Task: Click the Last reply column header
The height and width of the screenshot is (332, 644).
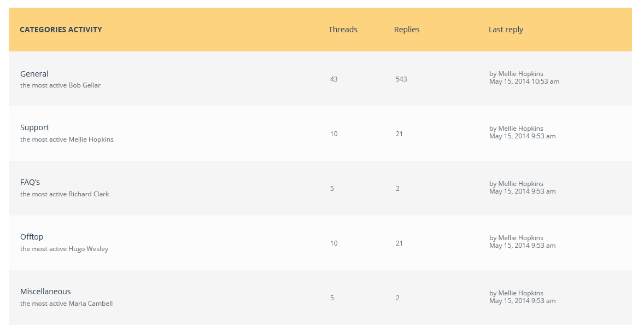Action: tap(506, 30)
